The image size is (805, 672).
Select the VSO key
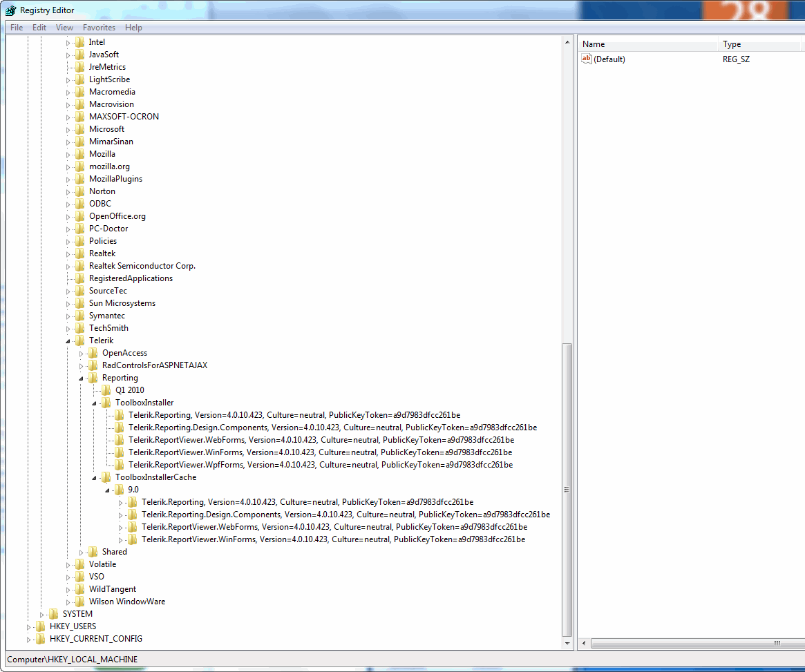(x=97, y=577)
